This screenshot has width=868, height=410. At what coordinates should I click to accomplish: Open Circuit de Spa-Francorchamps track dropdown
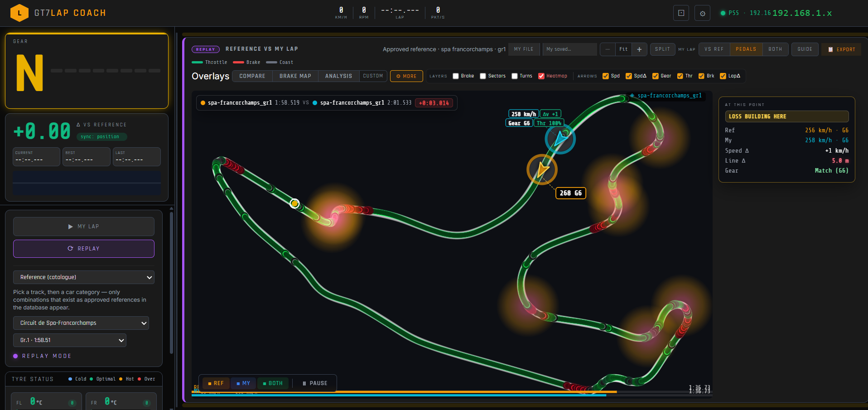click(x=81, y=323)
